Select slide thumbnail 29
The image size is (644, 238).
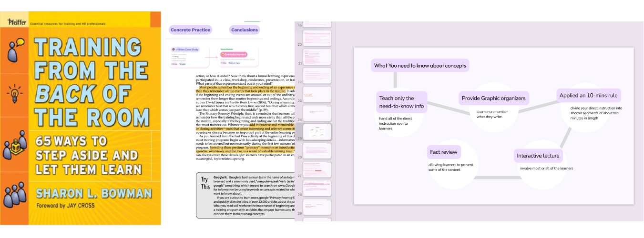[x=318, y=207]
